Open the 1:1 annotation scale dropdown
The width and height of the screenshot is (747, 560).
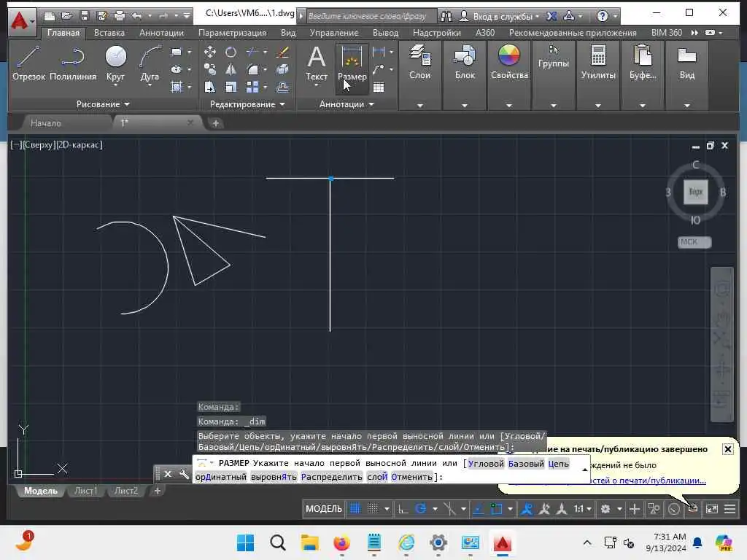point(582,508)
